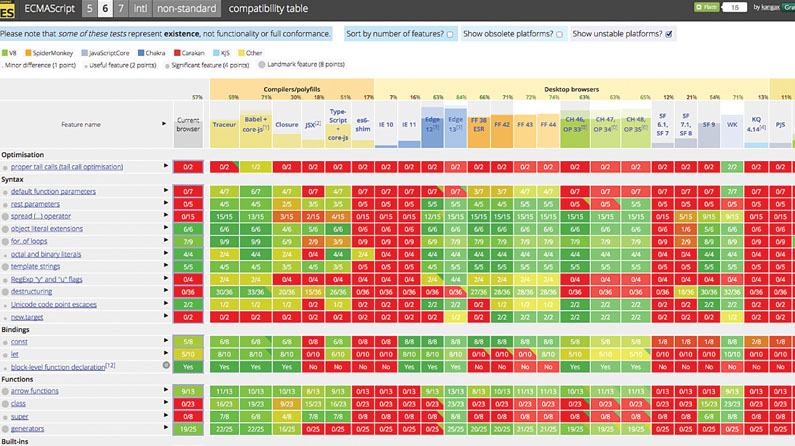The height and width of the screenshot is (446, 795).
Task: Expand object literal extensions row arrow
Action: click(x=166, y=228)
